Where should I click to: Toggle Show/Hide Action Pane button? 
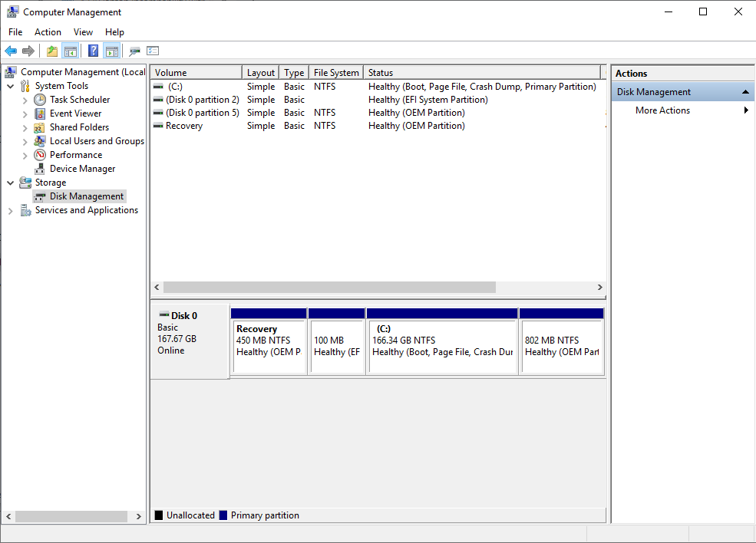pos(112,51)
